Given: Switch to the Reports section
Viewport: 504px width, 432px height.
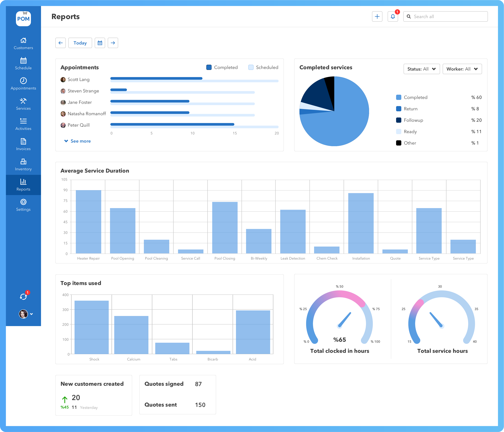Looking at the screenshot, I should pyautogui.click(x=23, y=185).
